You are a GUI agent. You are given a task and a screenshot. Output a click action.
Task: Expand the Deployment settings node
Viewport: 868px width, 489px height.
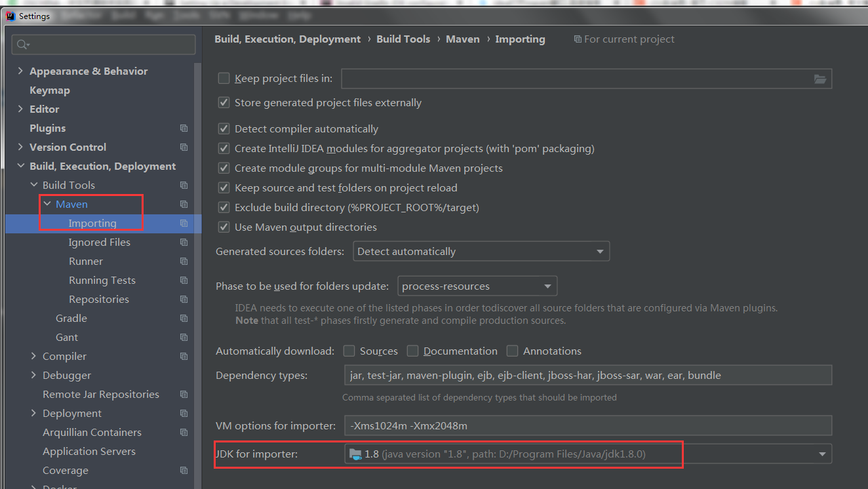coord(33,413)
